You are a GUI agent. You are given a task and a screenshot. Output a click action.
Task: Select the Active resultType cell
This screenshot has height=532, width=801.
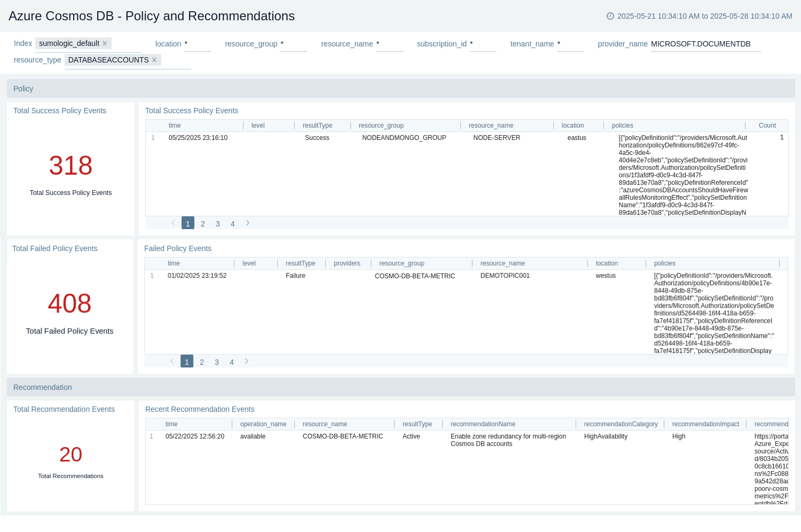411,436
